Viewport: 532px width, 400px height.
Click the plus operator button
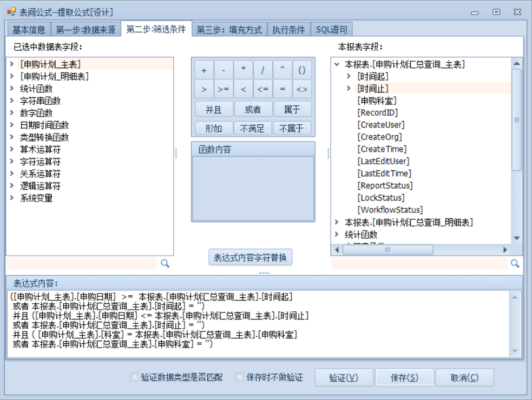(204, 70)
